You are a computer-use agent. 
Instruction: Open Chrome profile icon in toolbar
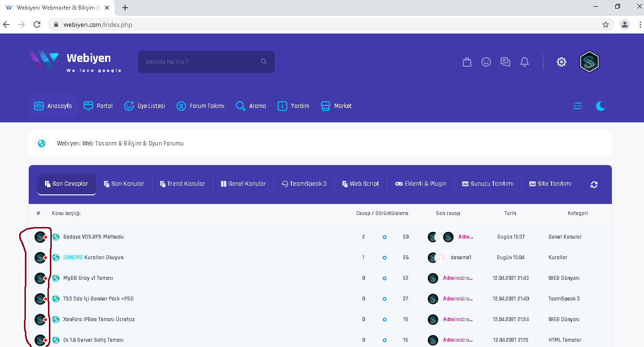(x=625, y=24)
